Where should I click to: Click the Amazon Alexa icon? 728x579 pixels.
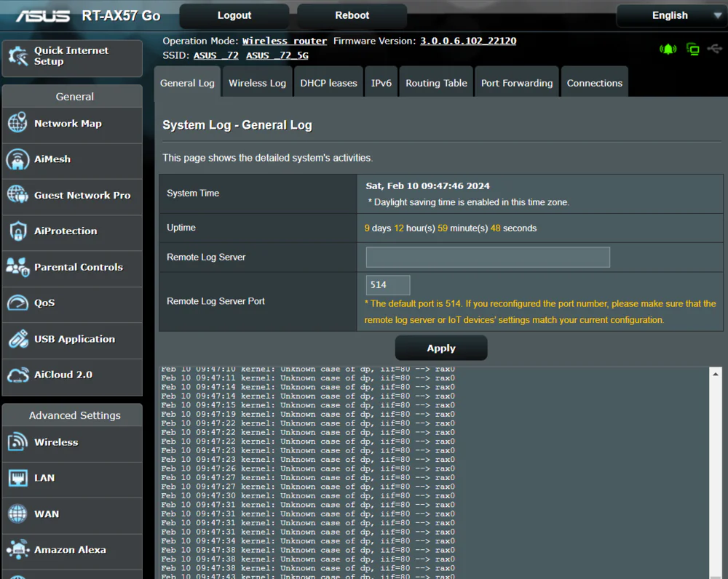17,549
